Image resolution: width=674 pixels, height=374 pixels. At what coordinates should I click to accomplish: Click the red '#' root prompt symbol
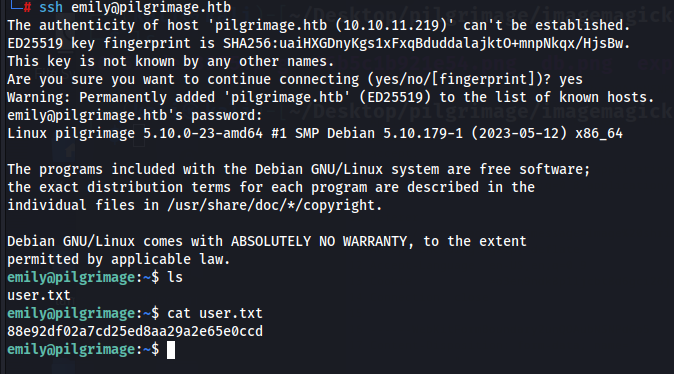click(27, 7)
